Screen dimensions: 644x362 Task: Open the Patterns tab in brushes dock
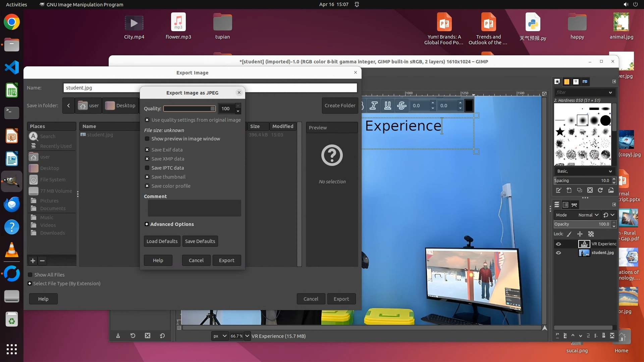567,81
